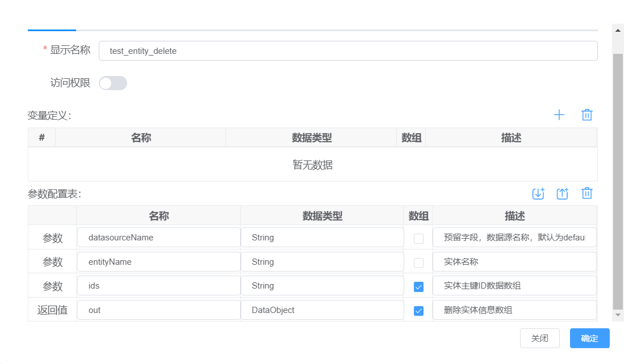Viewport: 637px width, 364px height.
Task: Open the 数据类型 dropdown for datasourceName
Action: point(322,238)
